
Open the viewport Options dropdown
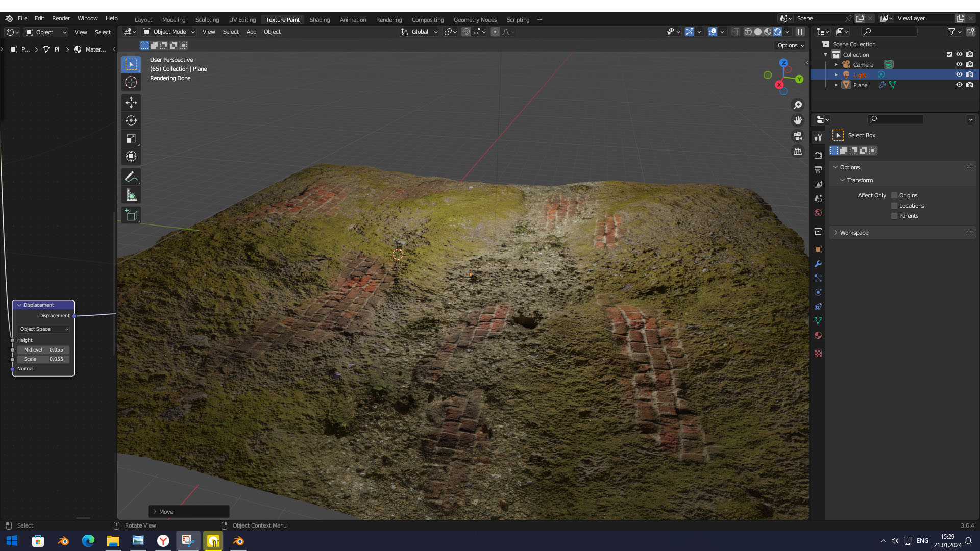point(791,45)
